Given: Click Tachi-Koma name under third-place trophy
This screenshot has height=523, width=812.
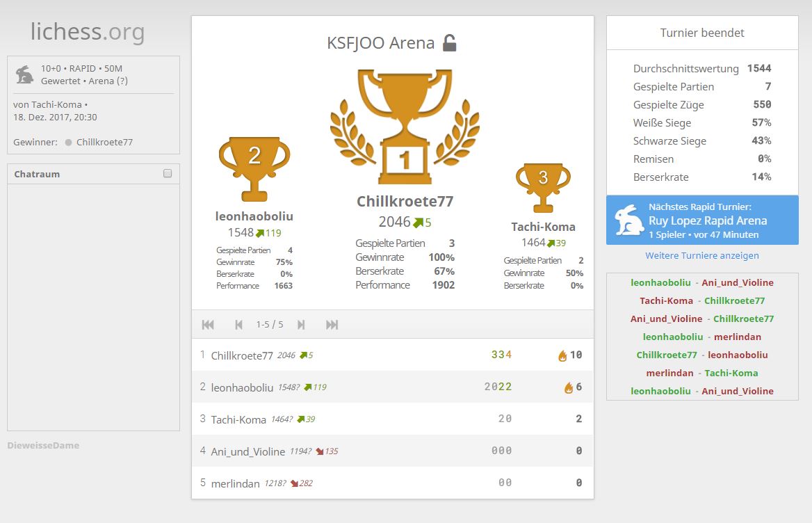Looking at the screenshot, I should (x=543, y=227).
